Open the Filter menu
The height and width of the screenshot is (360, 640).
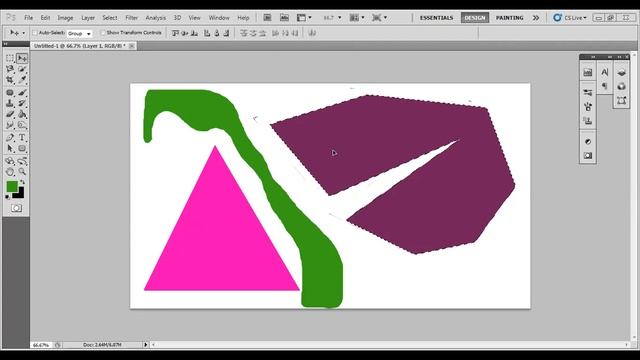131,18
